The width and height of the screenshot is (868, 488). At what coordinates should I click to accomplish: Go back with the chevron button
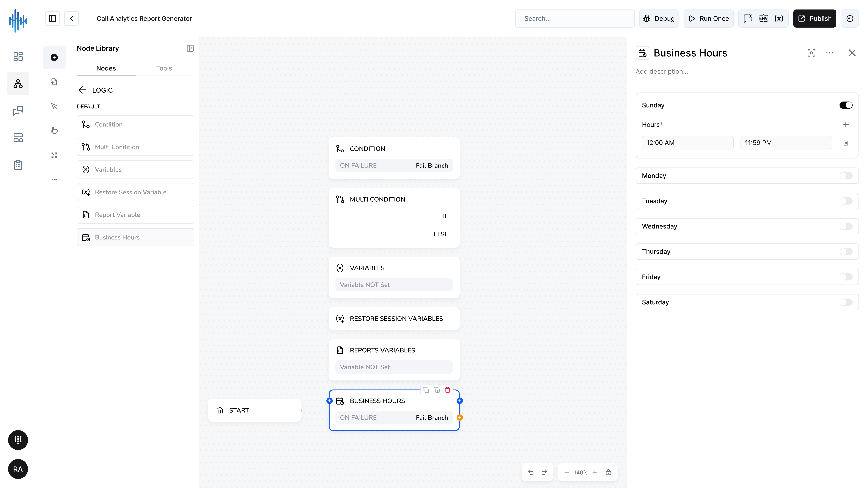pyautogui.click(x=71, y=19)
